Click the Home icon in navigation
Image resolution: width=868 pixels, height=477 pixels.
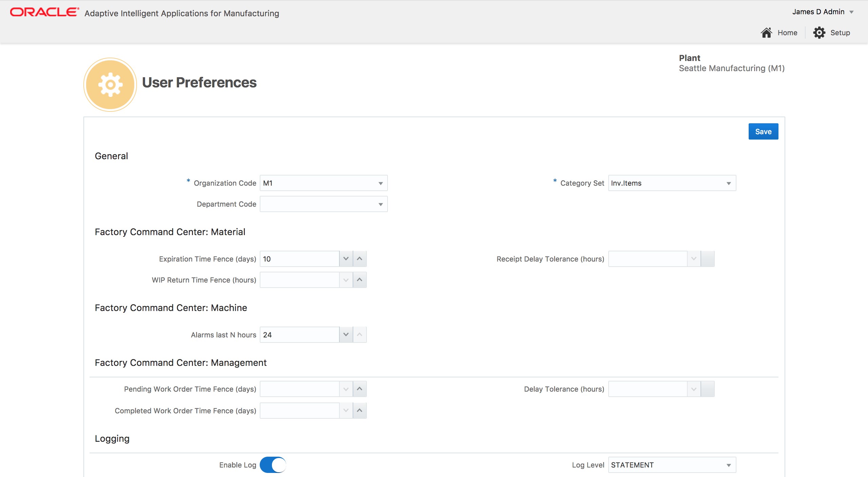[x=767, y=32]
